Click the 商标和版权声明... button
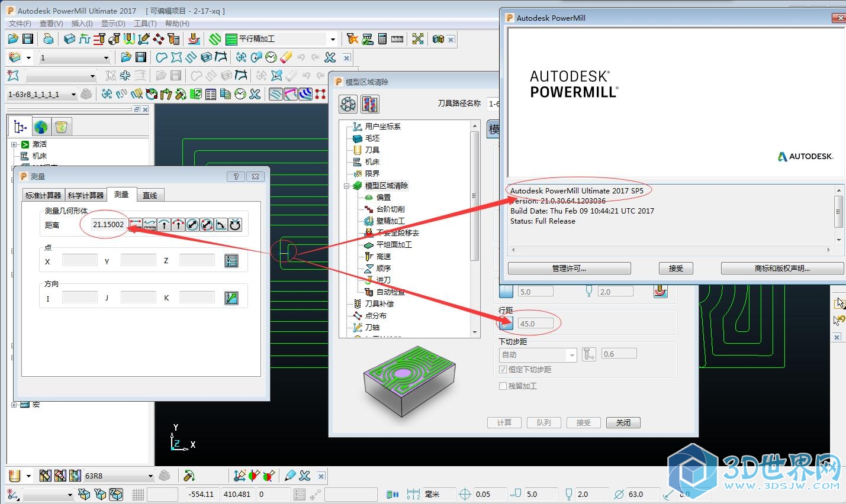The height and width of the screenshot is (504, 846). [782, 268]
